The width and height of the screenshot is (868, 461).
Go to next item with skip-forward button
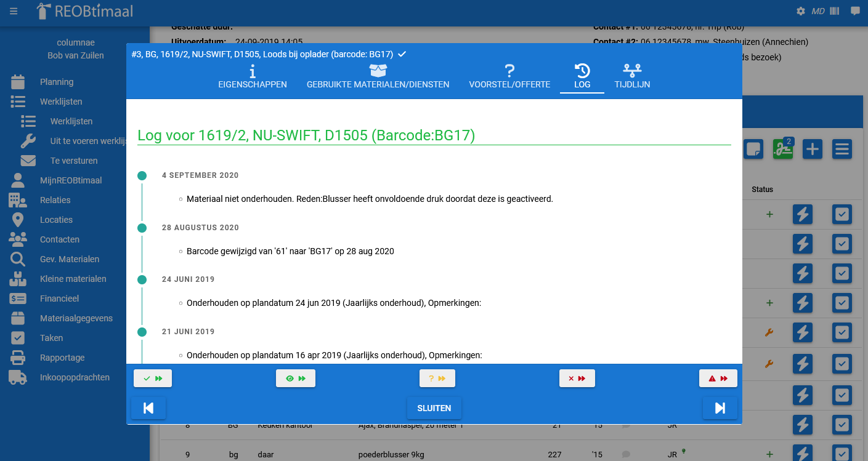[720, 408]
